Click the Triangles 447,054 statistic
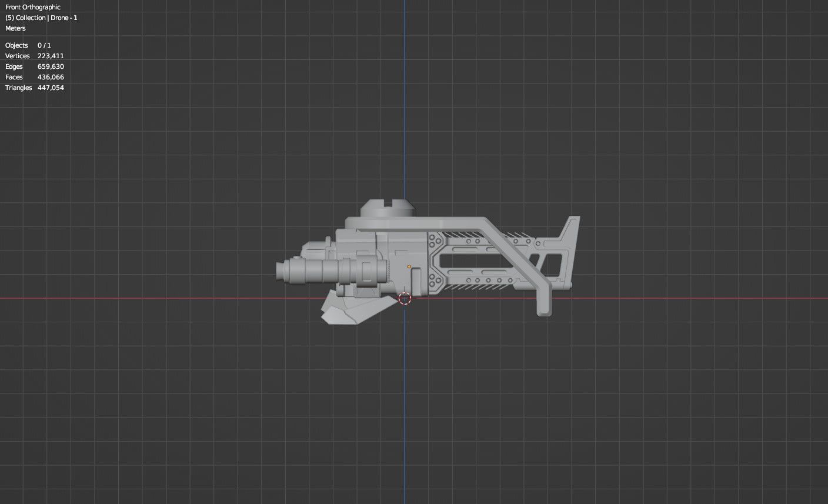 click(35, 88)
